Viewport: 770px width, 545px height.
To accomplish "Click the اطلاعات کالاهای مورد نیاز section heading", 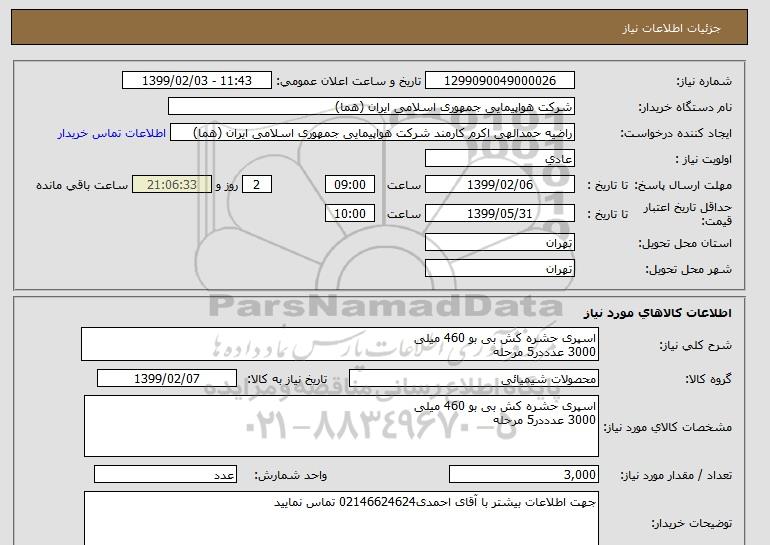I will (x=657, y=313).
